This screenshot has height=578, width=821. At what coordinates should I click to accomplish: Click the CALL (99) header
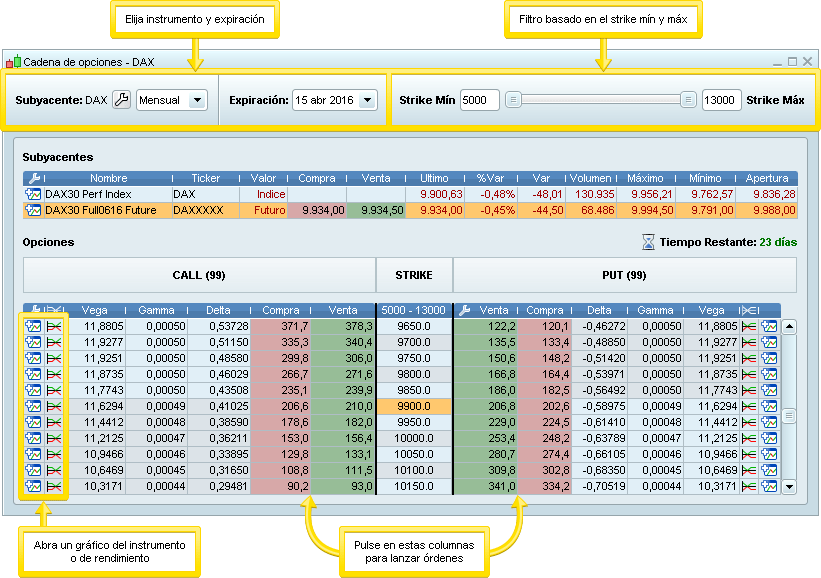click(x=199, y=275)
